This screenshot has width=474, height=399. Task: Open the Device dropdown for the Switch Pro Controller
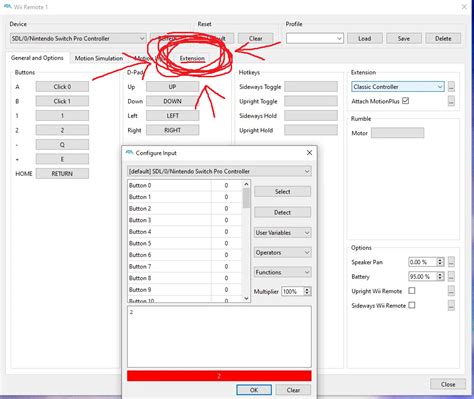(78, 39)
